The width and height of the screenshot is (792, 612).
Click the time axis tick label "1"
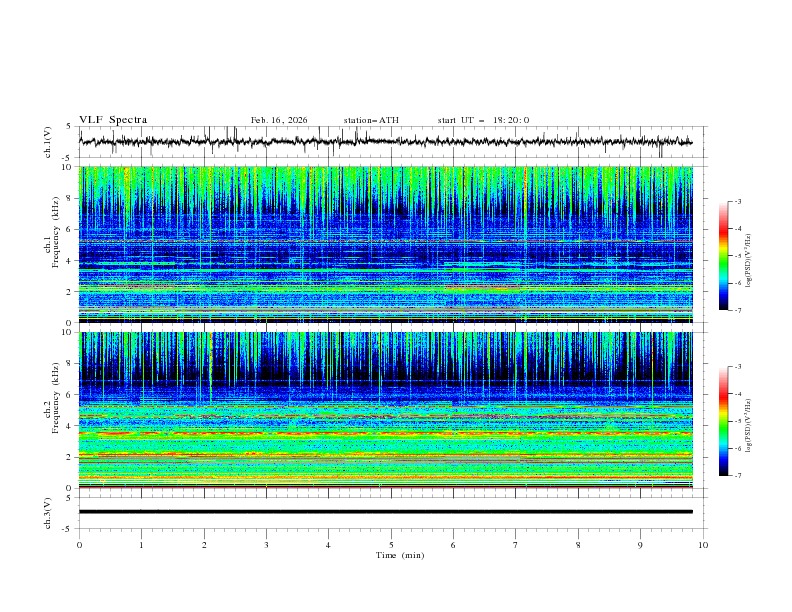click(141, 545)
